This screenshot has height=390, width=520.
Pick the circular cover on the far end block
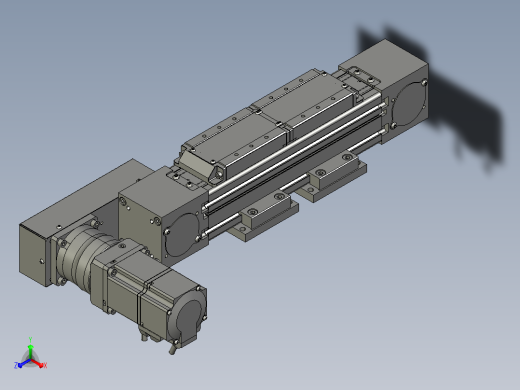[410, 104]
